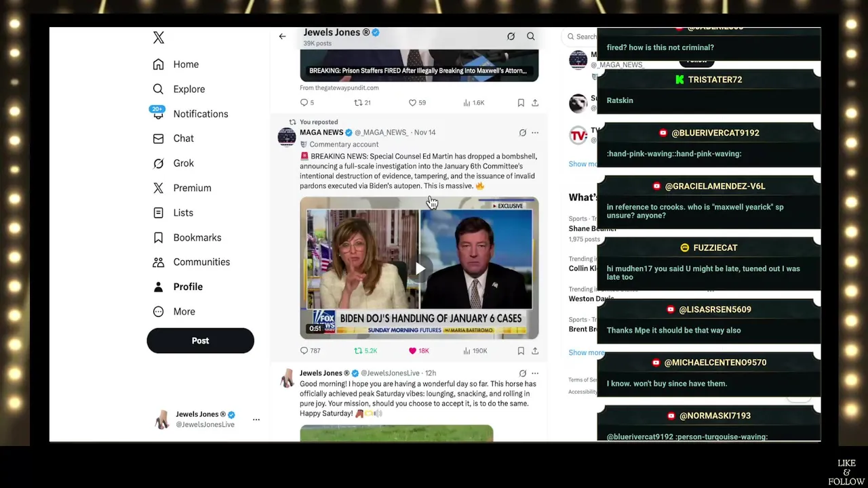Click TRISTATER72 chat username

point(715,80)
